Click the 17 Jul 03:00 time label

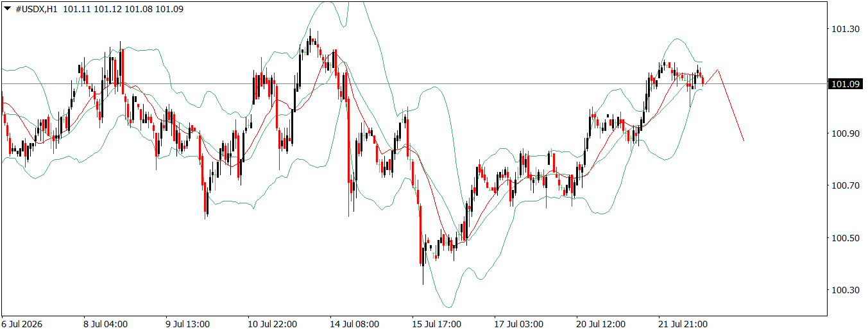[518, 324]
